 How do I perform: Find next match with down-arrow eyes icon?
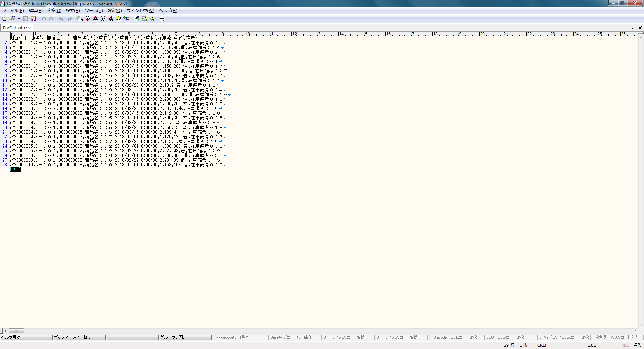[88, 19]
